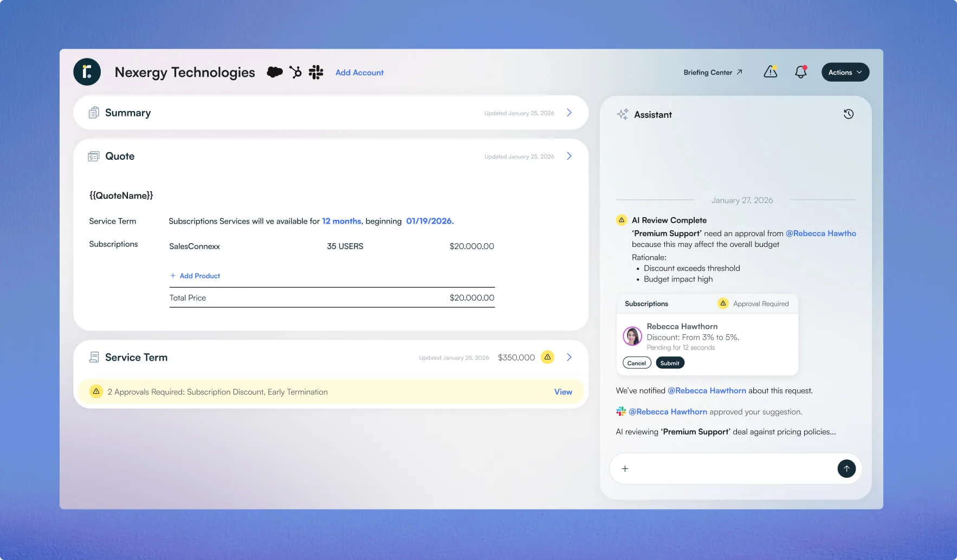Click the plus attachment icon in chat
The image size is (957, 560).
tap(625, 469)
